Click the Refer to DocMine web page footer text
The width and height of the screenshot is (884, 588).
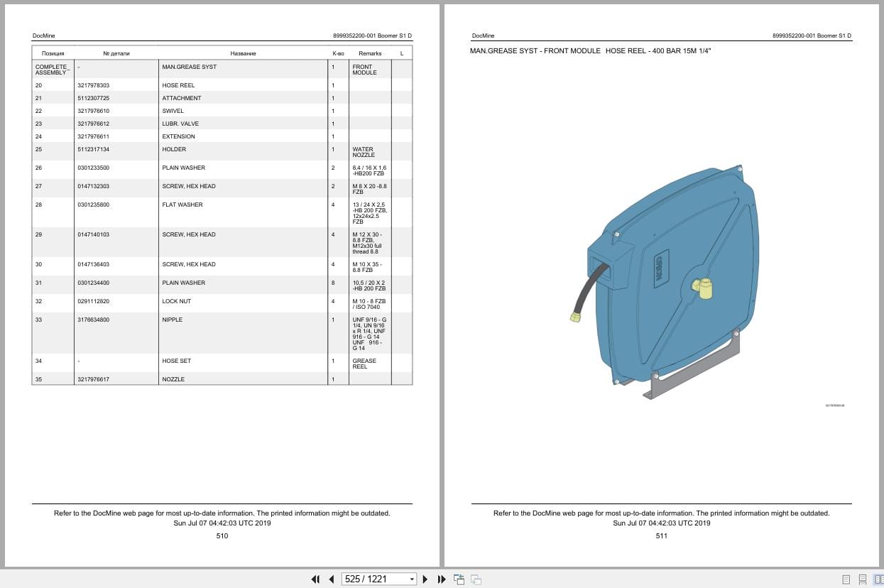point(222,513)
